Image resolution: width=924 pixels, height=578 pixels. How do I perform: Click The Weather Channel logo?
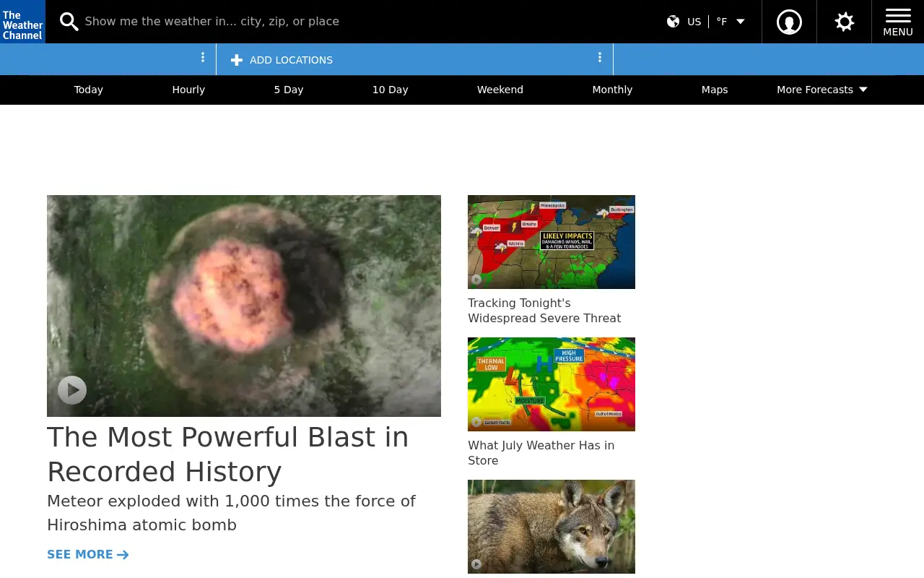(22, 22)
